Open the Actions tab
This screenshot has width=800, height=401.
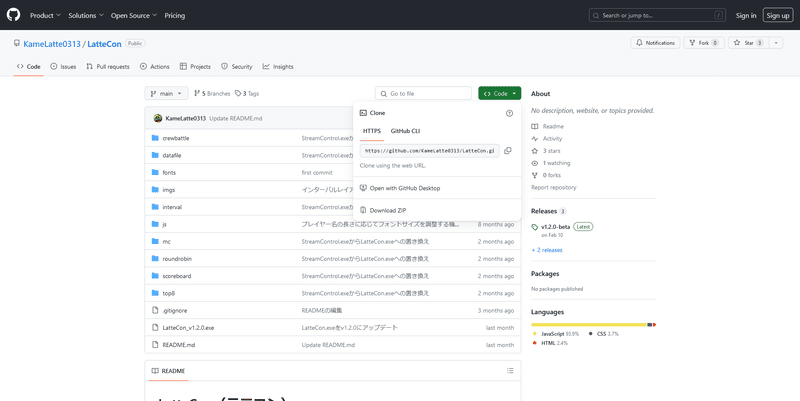(x=155, y=67)
